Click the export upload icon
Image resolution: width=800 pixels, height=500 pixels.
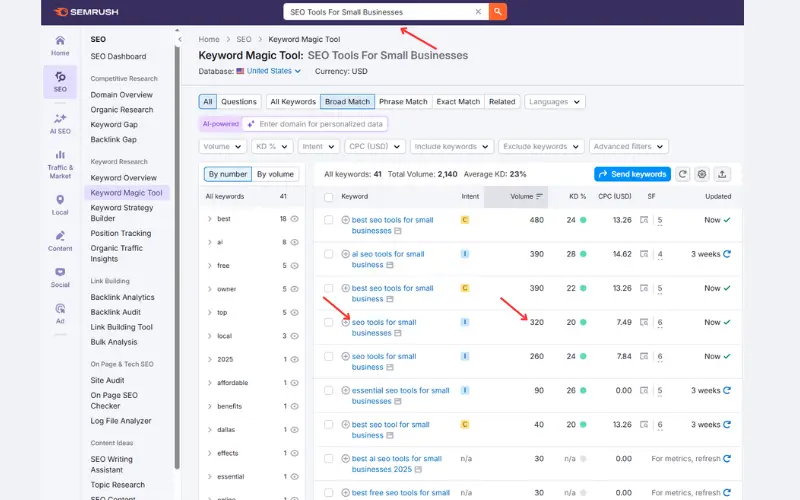(x=723, y=174)
